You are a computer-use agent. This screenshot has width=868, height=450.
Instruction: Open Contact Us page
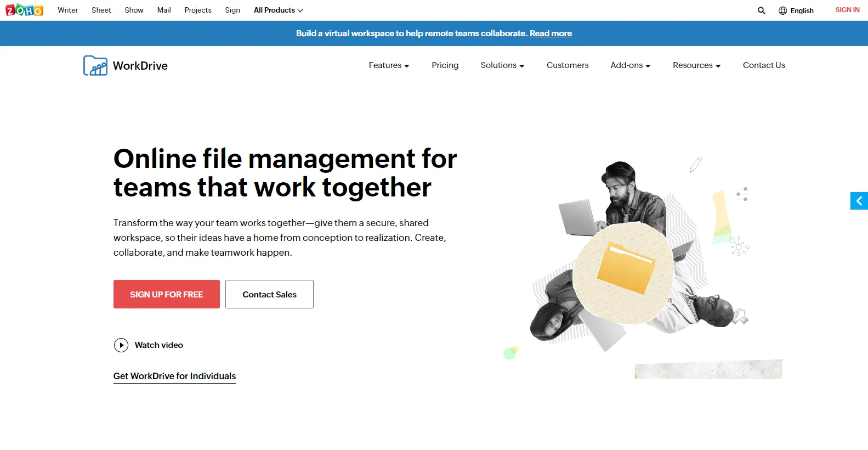[764, 65]
